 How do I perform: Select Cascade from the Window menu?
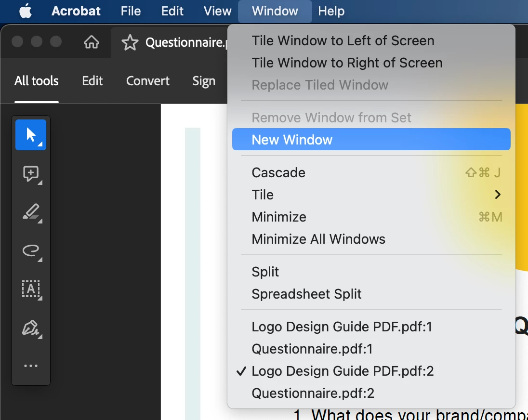pyautogui.click(x=371, y=172)
